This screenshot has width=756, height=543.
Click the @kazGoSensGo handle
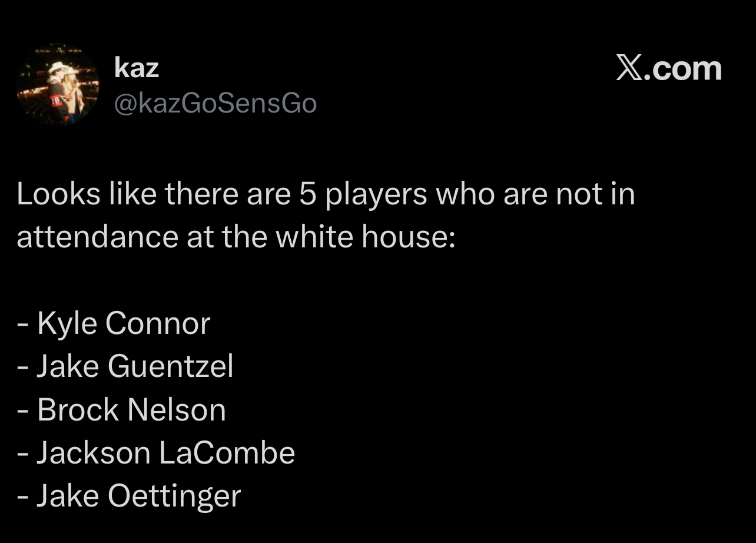[x=215, y=104]
